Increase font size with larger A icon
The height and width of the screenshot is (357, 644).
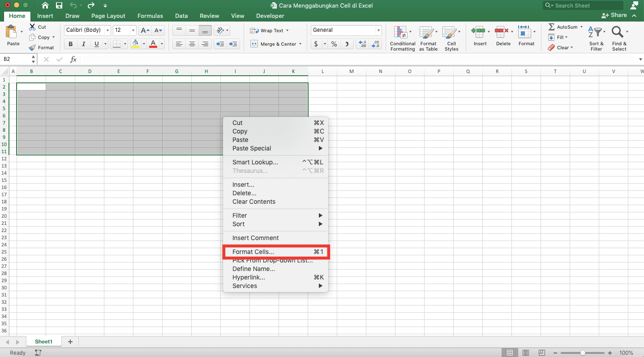pyautogui.click(x=145, y=30)
